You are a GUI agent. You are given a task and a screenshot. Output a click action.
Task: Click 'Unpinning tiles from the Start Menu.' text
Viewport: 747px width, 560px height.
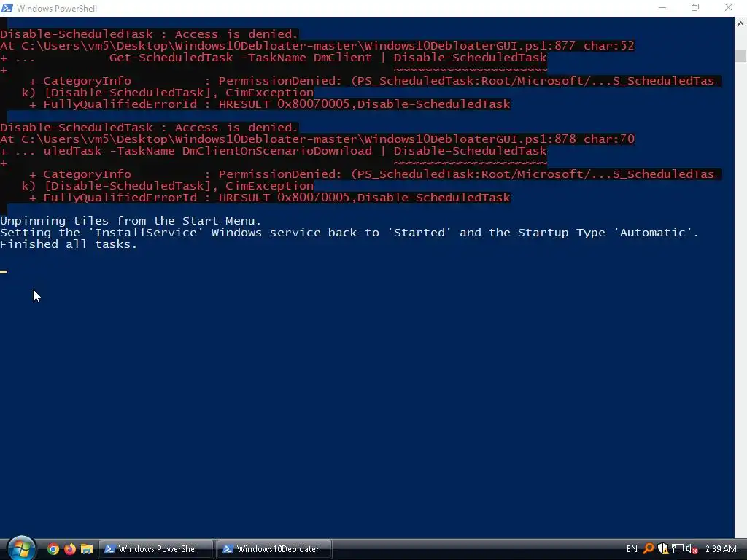pos(131,221)
